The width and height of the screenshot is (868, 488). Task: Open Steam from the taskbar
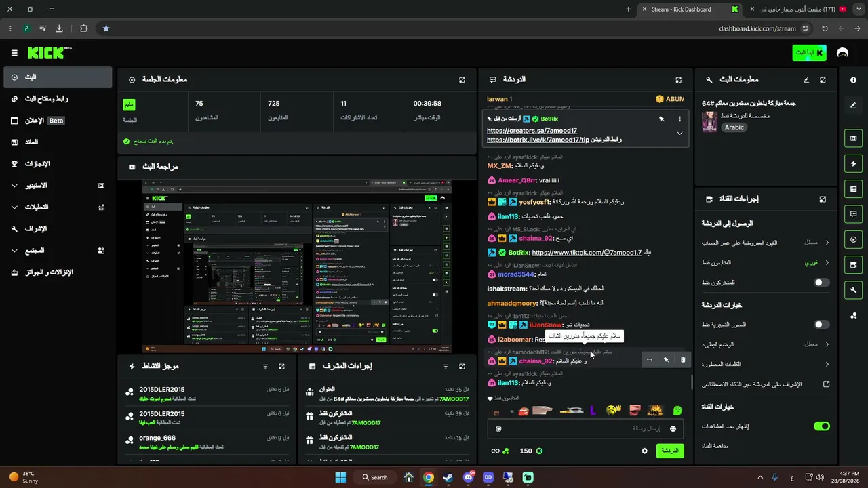click(448, 477)
